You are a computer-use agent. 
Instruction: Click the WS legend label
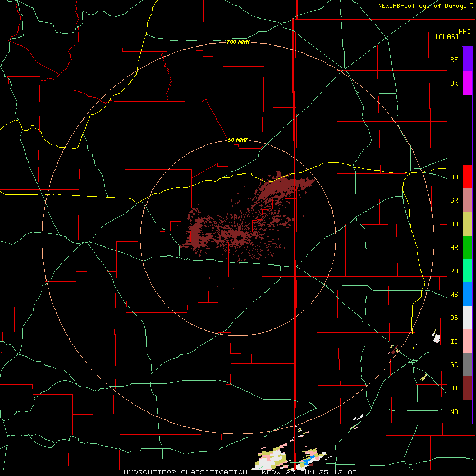click(454, 295)
